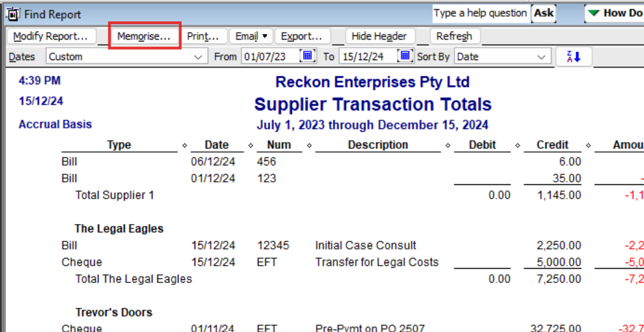Toggle the Z-A sort order button
The image size is (644, 332).
(x=574, y=56)
